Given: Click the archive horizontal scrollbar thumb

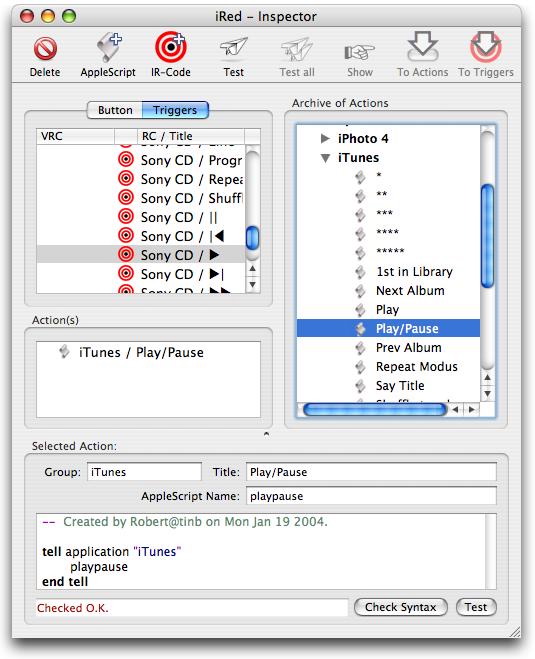Looking at the screenshot, I should pos(374,409).
